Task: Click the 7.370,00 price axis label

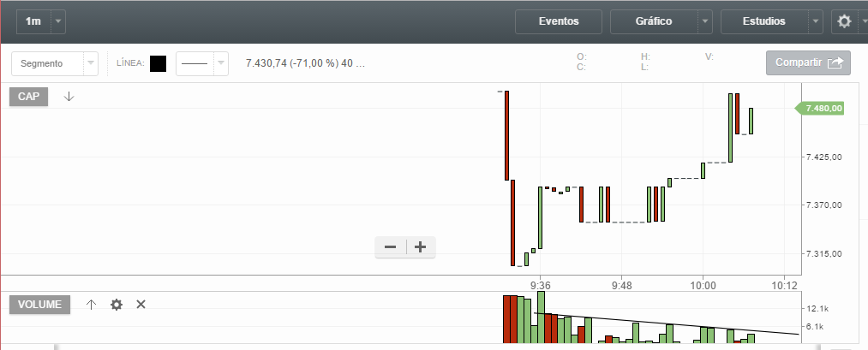Action: 824,205
